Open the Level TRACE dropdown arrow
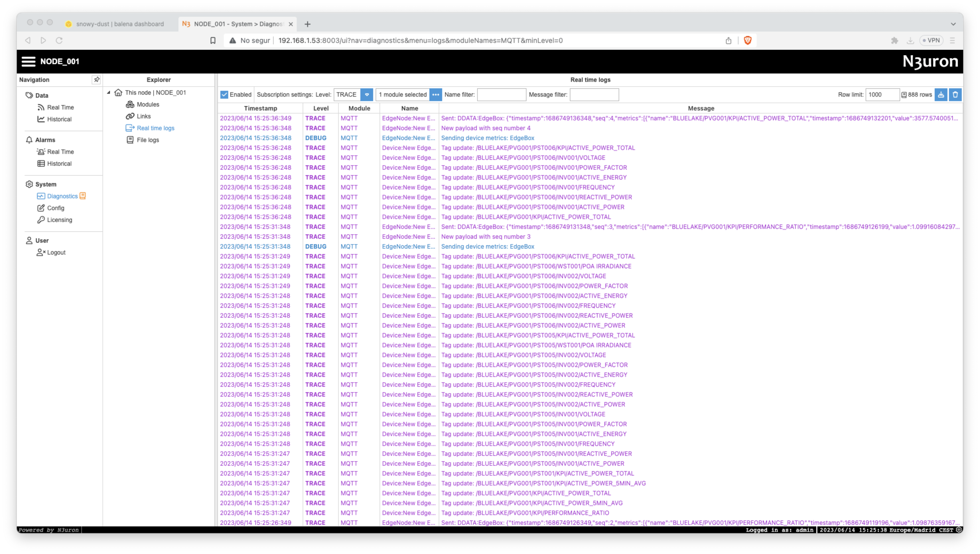980x554 pixels. (367, 95)
